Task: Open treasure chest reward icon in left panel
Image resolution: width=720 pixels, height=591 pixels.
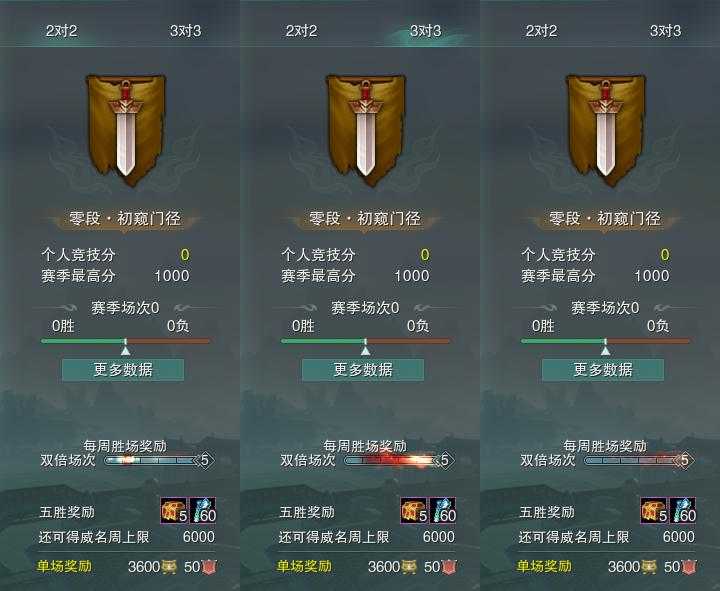Action: click(174, 510)
